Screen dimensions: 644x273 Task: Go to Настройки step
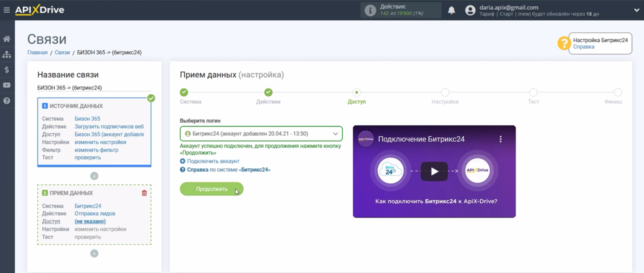[x=445, y=92]
